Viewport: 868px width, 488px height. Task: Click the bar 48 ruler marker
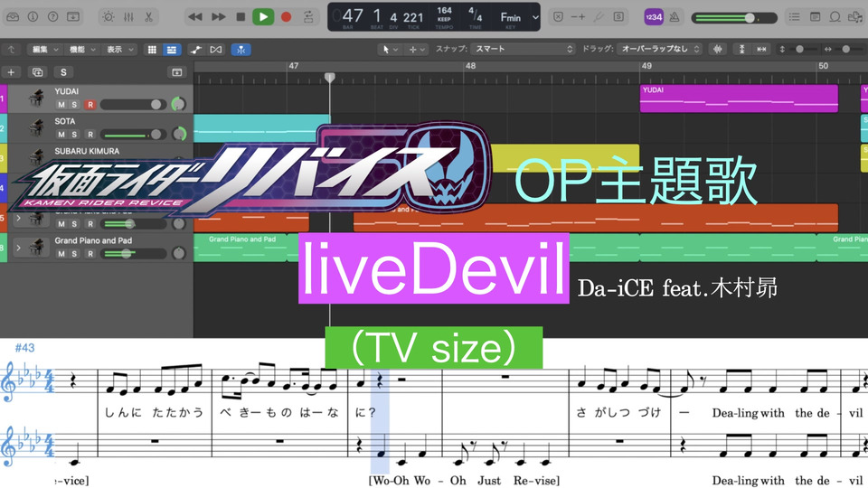470,66
